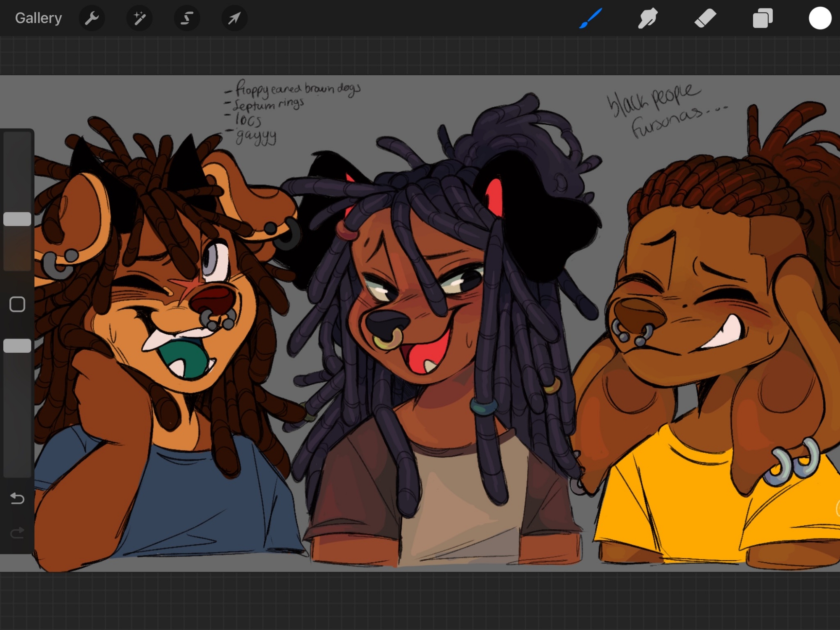
Task: Activate the Transform arrow tool
Action: (x=234, y=18)
